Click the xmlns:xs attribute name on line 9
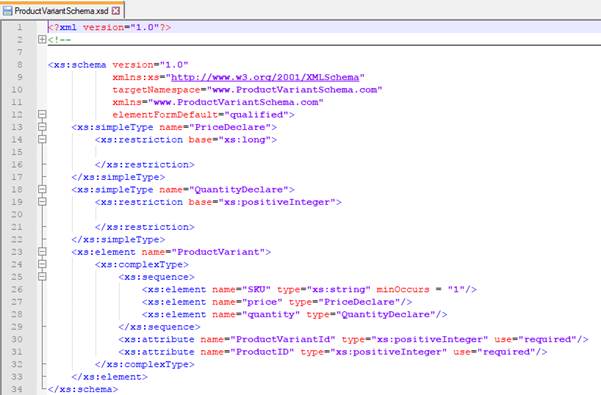This screenshot has width=601, height=395. tap(136, 77)
